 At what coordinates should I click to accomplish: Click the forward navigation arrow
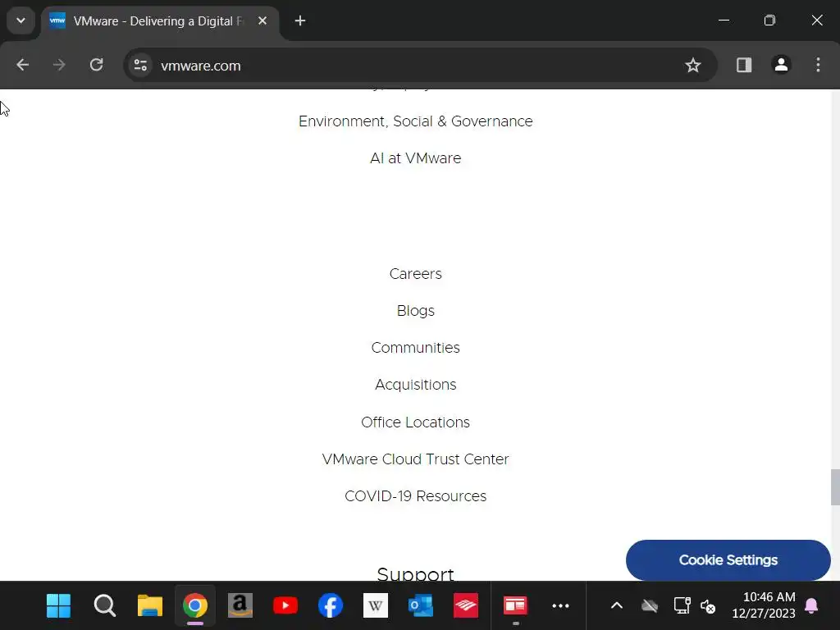(59, 66)
